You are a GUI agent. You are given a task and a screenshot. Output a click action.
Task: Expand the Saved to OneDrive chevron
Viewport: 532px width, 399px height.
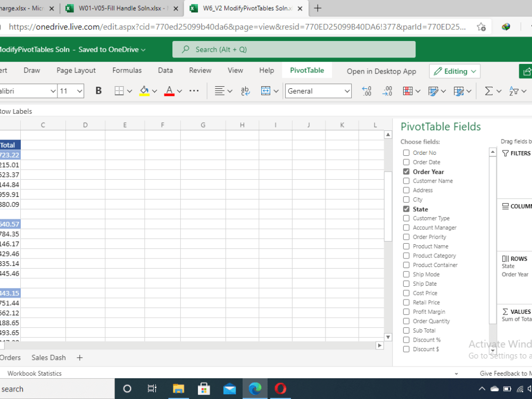[x=143, y=50]
